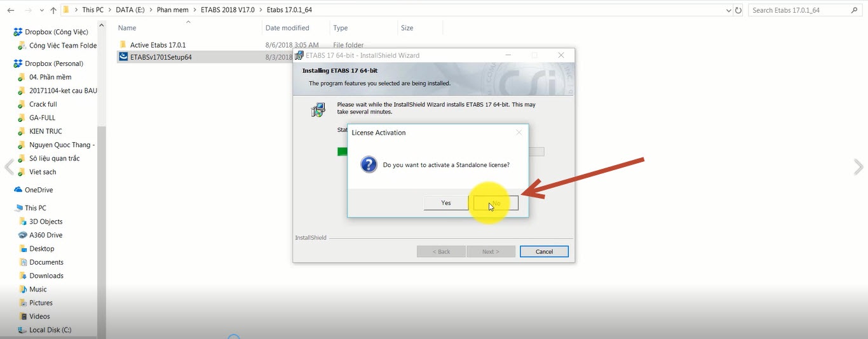The height and width of the screenshot is (339, 868).
Task: Click the disabled Back button in wizard
Action: pos(441,251)
